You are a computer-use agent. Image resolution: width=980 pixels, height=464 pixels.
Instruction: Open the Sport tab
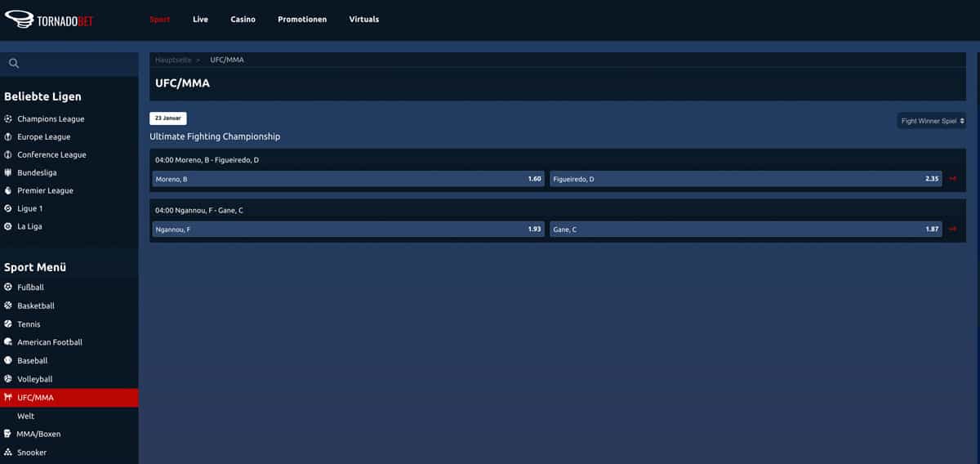coord(160,20)
